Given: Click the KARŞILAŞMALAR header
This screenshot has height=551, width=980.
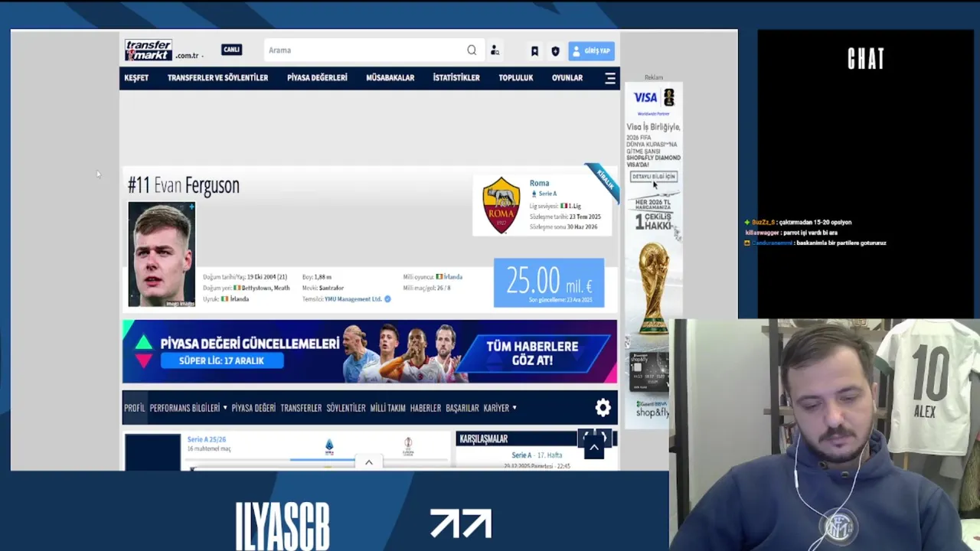Looking at the screenshot, I should (x=484, y=439).
